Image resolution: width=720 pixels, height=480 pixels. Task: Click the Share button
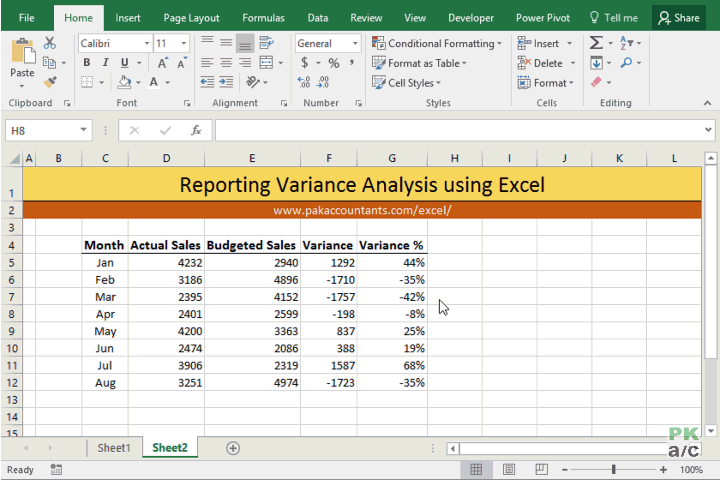click(679, 18)
